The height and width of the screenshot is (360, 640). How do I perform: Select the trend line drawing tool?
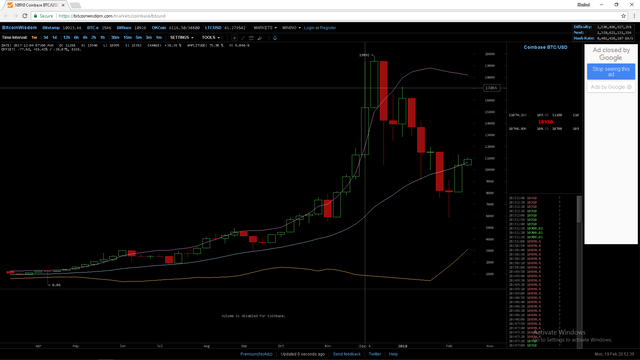pos(243,38)
